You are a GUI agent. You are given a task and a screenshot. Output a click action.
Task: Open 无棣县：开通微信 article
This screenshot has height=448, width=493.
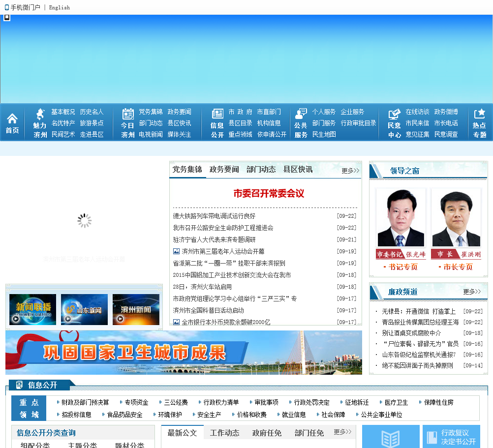tap(419, 311)
